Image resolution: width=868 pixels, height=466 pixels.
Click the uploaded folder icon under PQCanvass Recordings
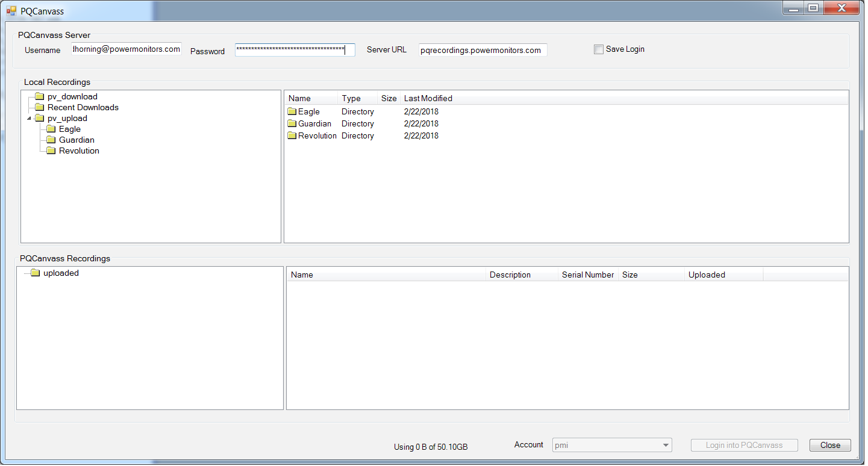[34, 273]
